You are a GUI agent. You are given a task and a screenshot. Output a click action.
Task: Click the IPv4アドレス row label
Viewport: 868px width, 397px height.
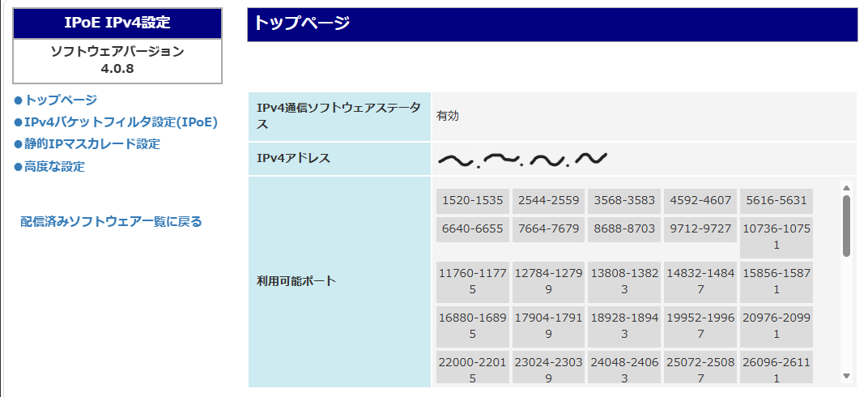click(x=293, y=158)
